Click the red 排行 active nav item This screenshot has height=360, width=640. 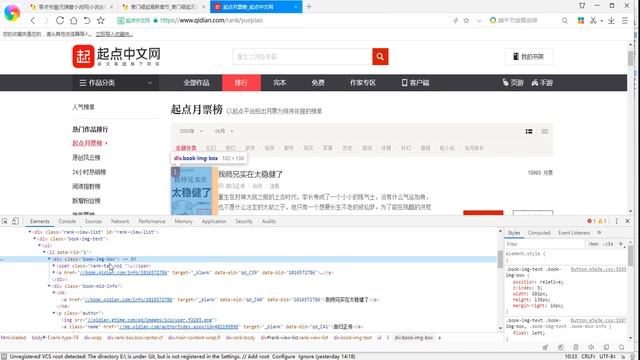pos(241,83)
